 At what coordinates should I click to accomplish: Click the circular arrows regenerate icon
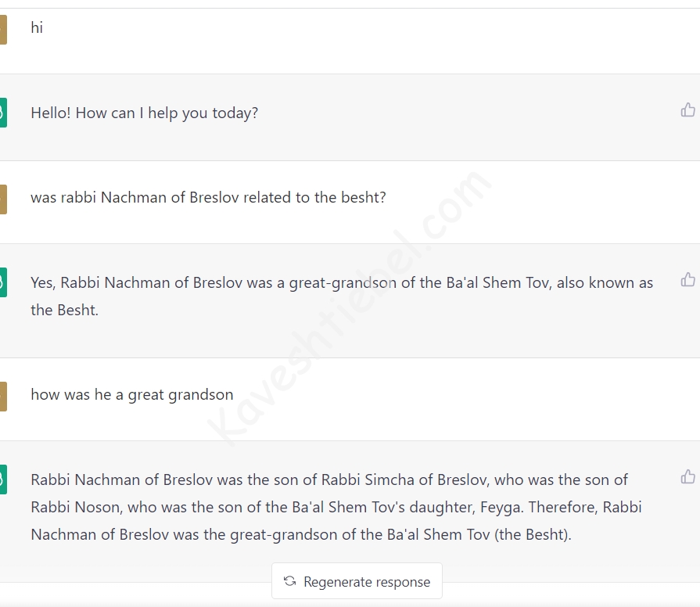coord(290,581)
